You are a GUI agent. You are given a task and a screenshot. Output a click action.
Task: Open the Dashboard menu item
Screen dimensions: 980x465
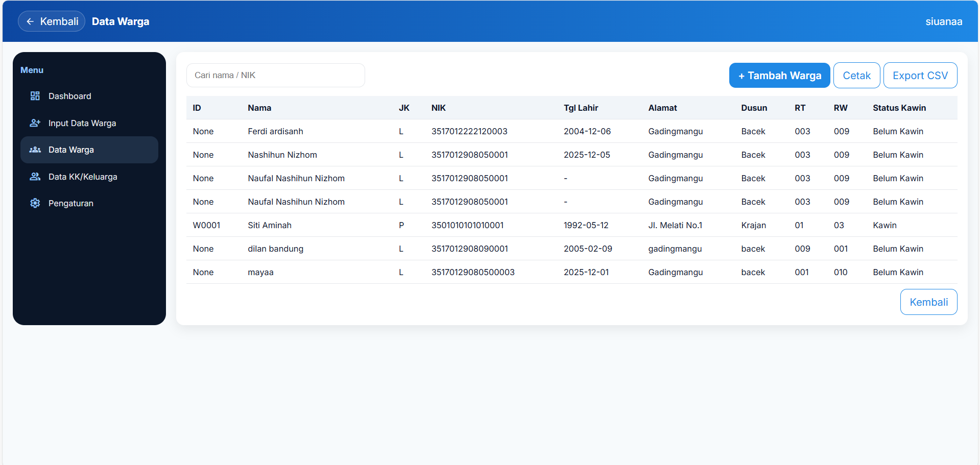[69, 96]
